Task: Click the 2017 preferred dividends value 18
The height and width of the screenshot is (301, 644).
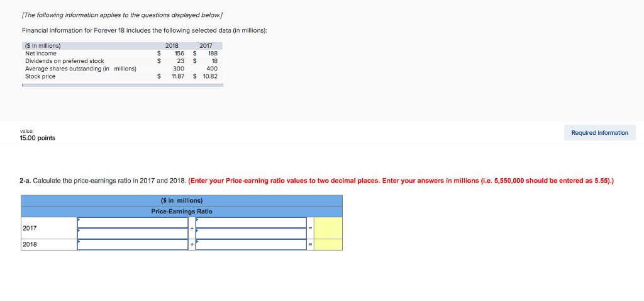Action: (x=215, y=61)
